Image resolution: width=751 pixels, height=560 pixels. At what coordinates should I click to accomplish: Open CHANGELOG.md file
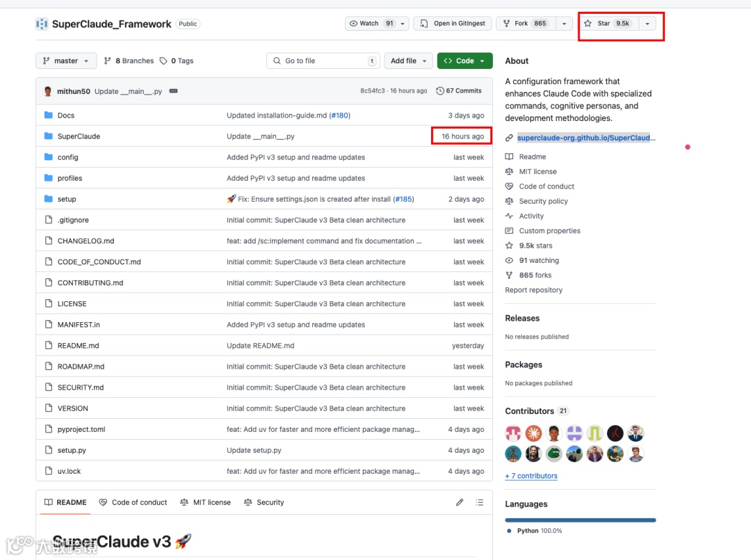click(86, 241)
